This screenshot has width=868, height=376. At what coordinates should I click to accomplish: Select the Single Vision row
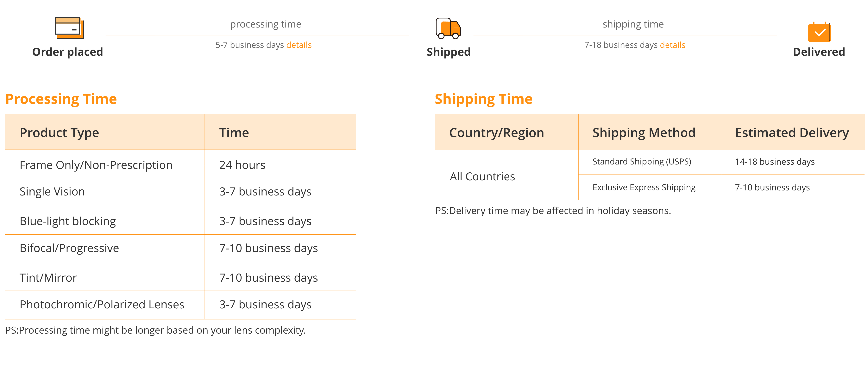pos(180,192)
